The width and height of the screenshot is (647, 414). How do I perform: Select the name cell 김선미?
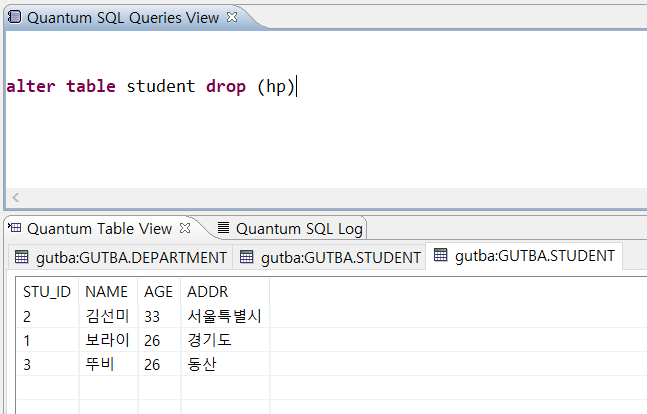pos(108,316)
